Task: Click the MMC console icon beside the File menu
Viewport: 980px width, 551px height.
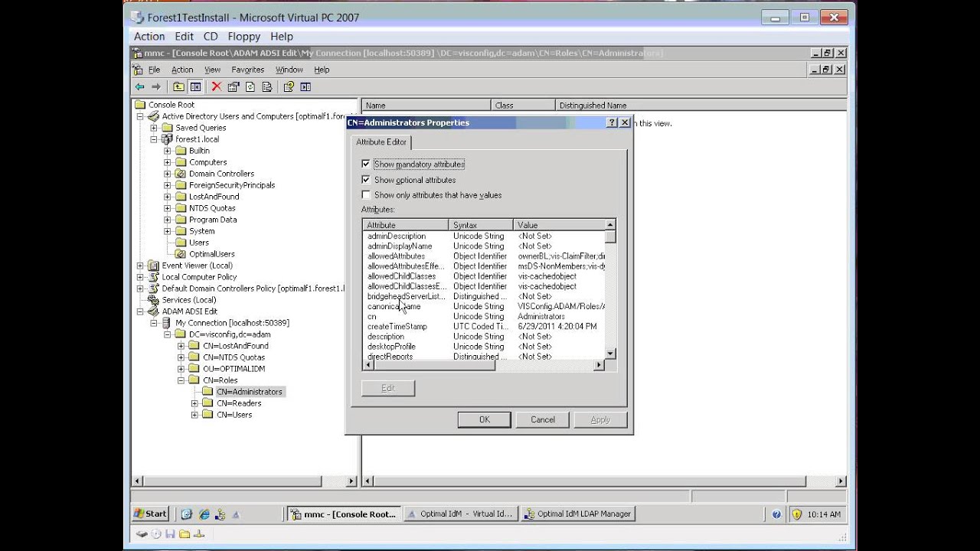Action: pos(139,70)
